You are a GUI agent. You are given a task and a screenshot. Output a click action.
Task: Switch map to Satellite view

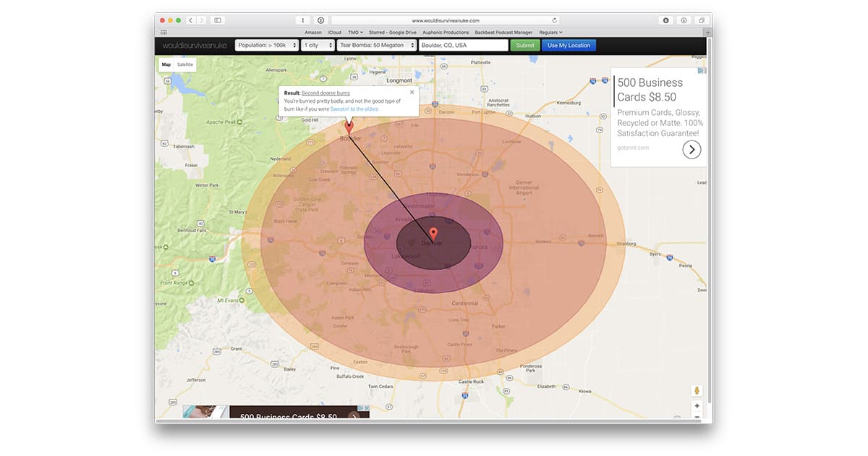[x=185, y=64]
